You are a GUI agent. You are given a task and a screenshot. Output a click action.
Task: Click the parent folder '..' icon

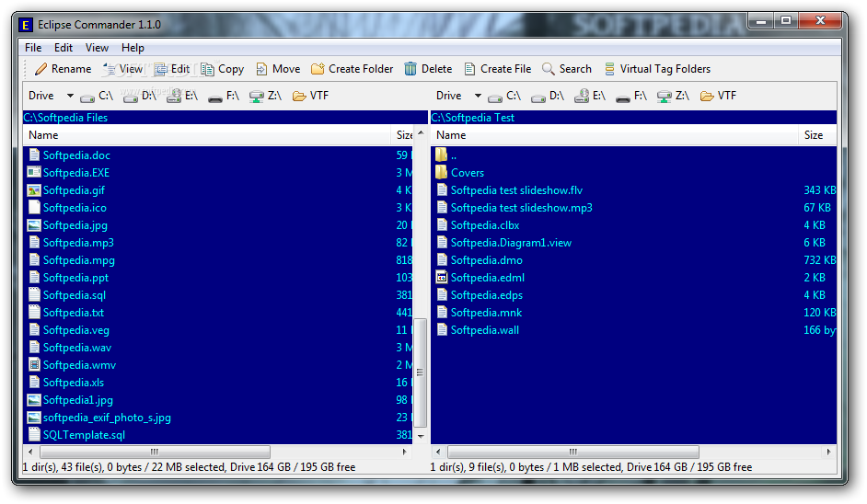441,155
